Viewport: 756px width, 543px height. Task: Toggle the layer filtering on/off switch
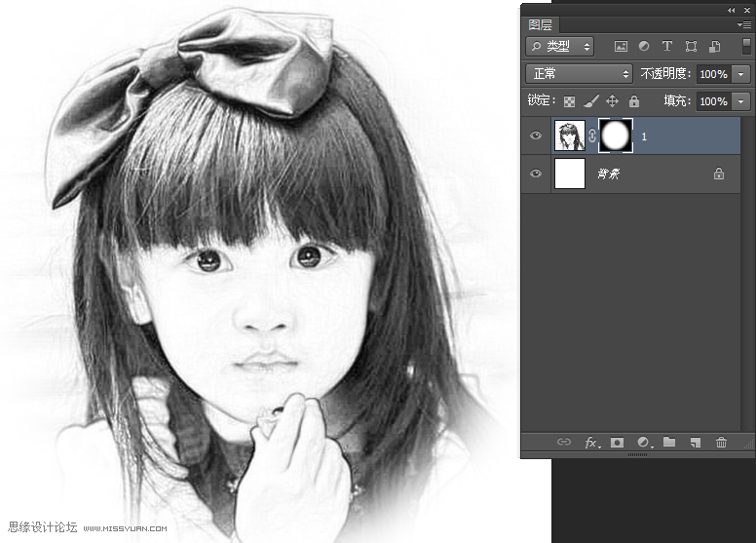pos(746,47)
